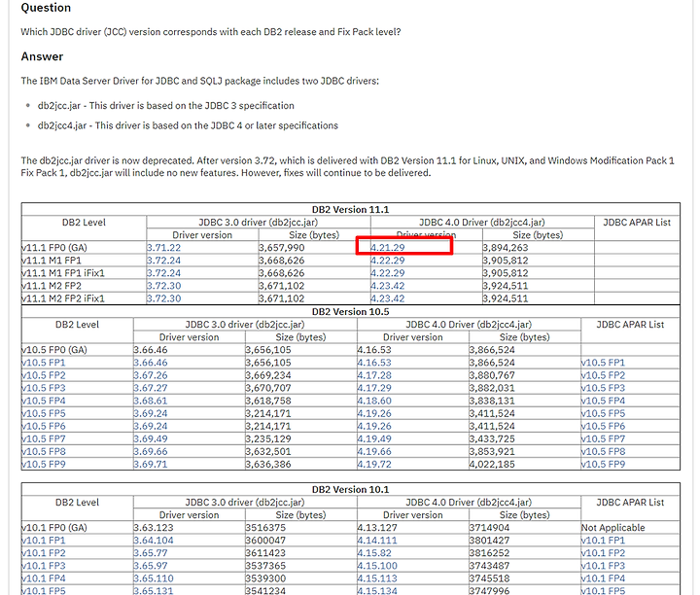Click the v10.1 FP0 (GA) row label
The width and height of the screenshot is (700, 595).
[x=54, y=528]
